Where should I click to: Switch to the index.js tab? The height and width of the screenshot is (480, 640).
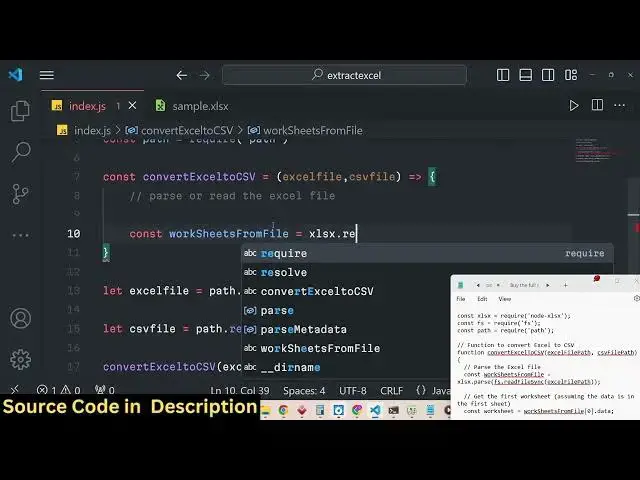point(87,106)
